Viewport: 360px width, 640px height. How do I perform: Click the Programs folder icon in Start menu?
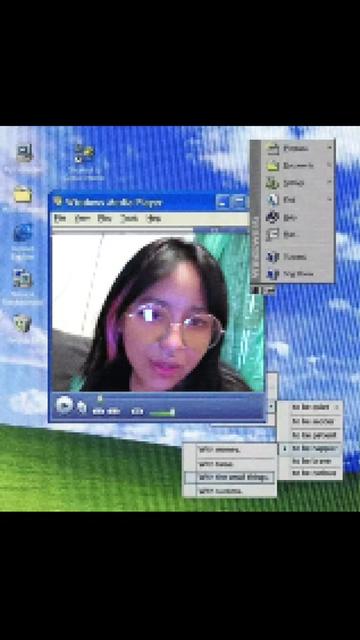[273, 149]
